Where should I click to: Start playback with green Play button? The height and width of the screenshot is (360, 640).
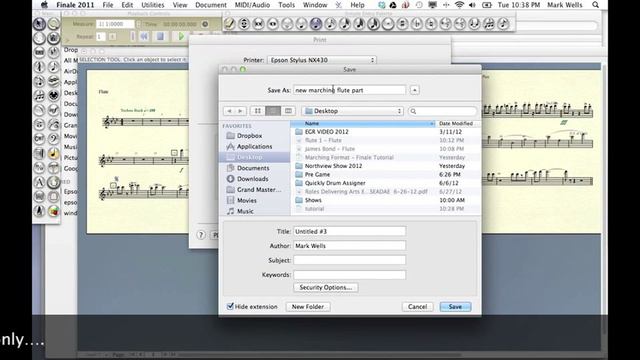[181, 36]
